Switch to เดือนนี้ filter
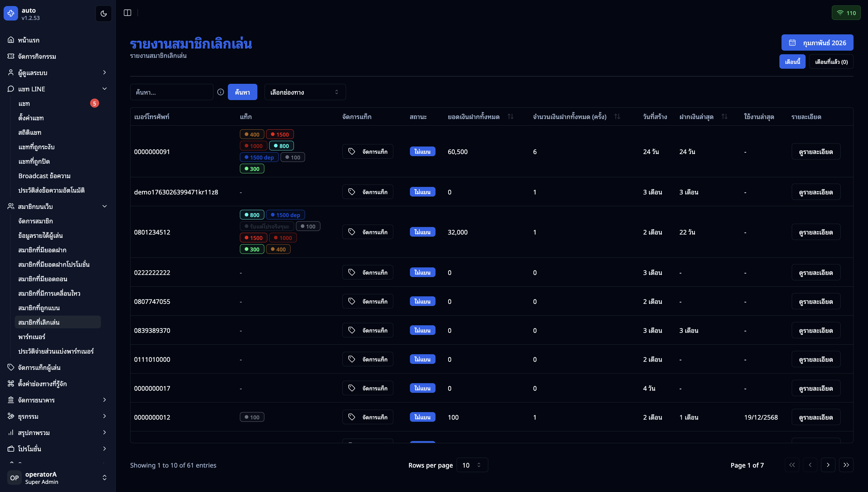This screenshot has width=868, height=492. point(792,61)
